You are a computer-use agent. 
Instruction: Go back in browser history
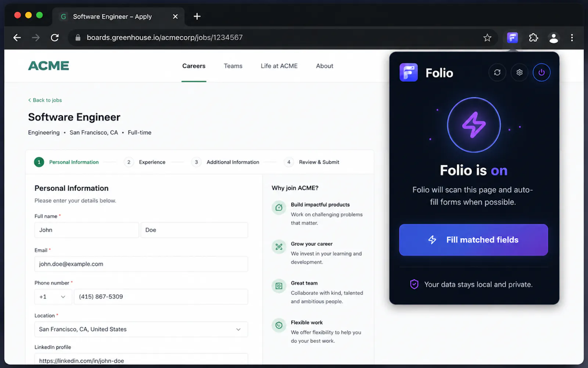tap(17, 38)
